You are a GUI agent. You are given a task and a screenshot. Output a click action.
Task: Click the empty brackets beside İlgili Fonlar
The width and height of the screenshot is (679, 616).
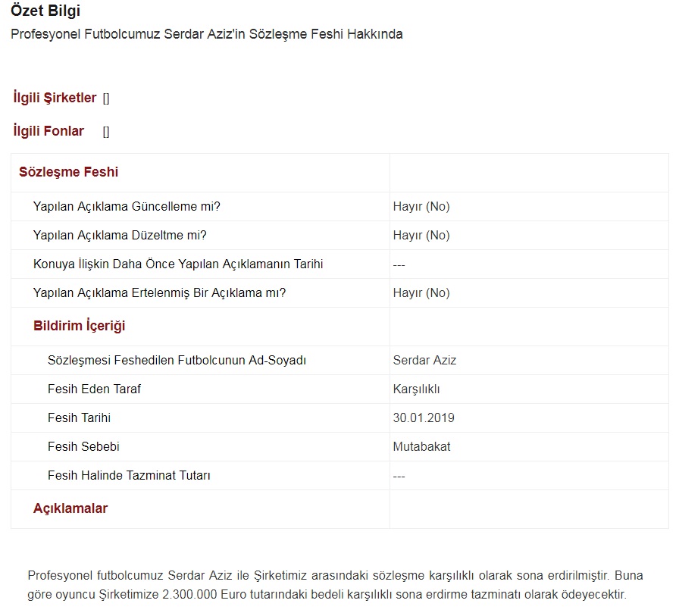tap(106, 132)
